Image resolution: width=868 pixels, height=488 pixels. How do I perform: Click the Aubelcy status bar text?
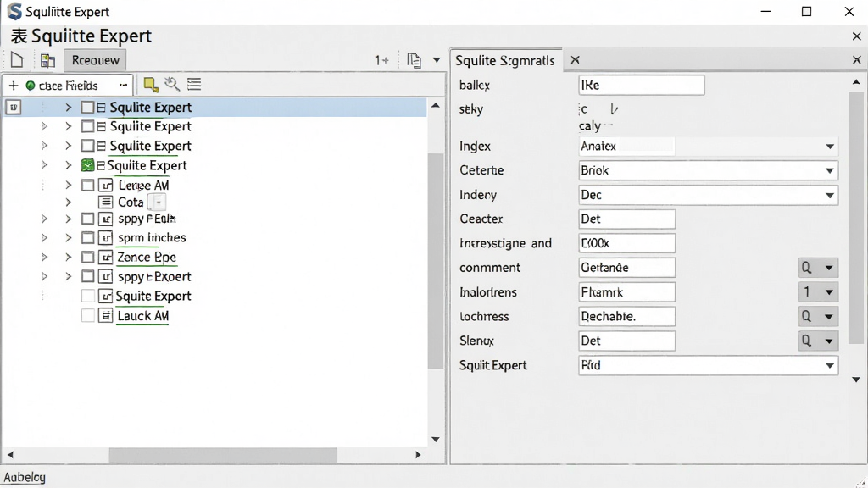click(25, 477)
